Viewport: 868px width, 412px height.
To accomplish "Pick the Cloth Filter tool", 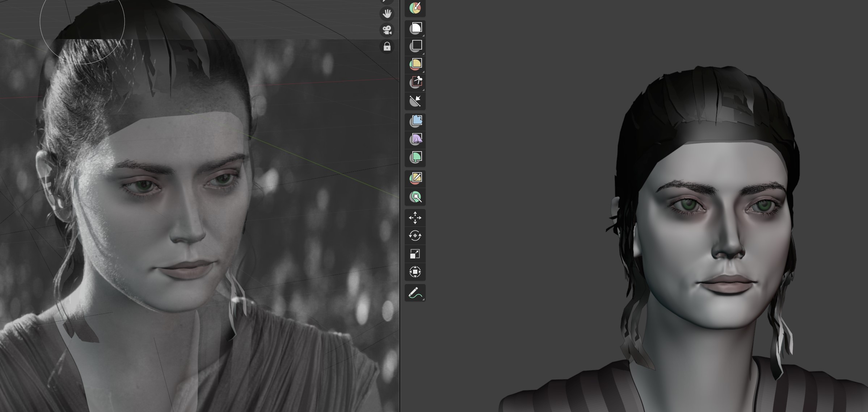I will click(x=415, y=139).
